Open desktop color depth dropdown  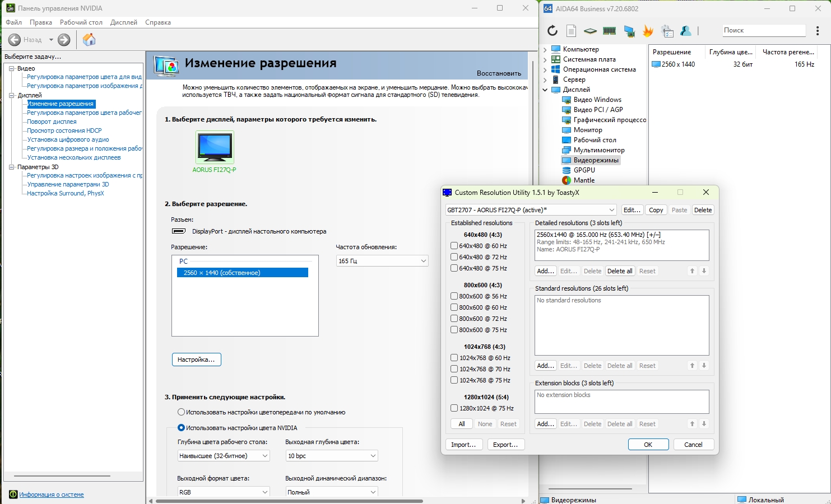(x=224, y=456)
